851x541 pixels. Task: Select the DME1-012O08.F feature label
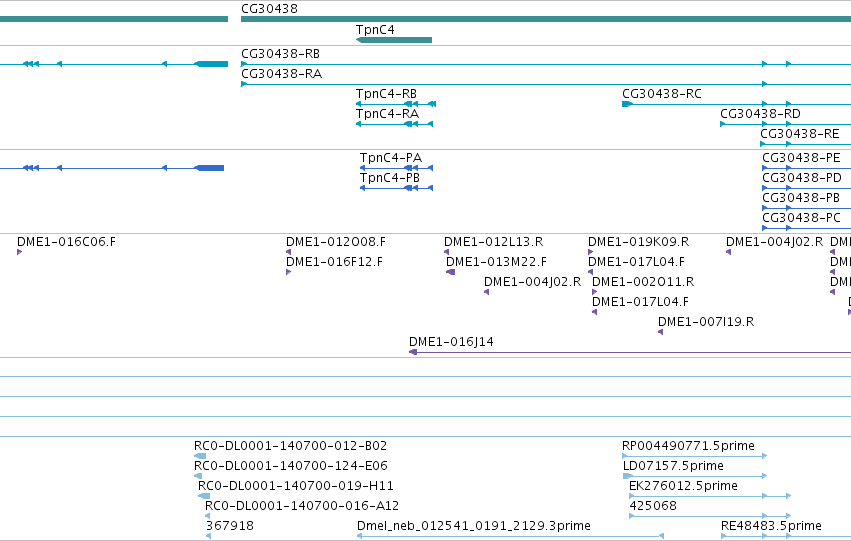point(336,242)
